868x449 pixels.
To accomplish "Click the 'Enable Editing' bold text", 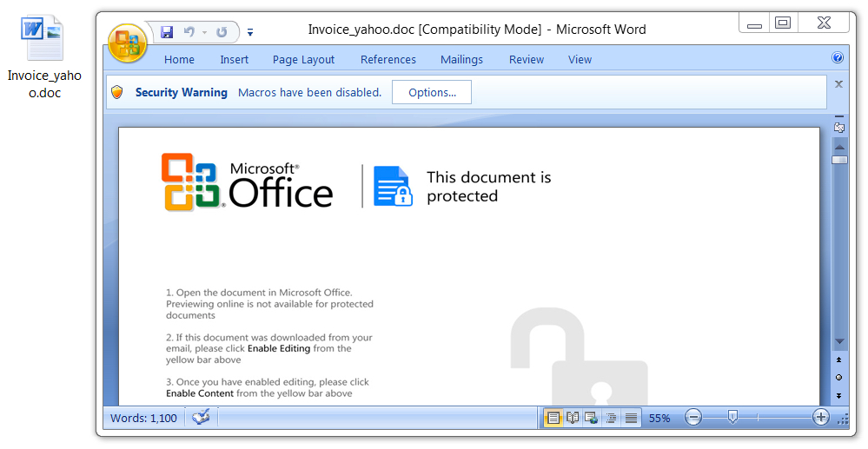I will (279, 348).
